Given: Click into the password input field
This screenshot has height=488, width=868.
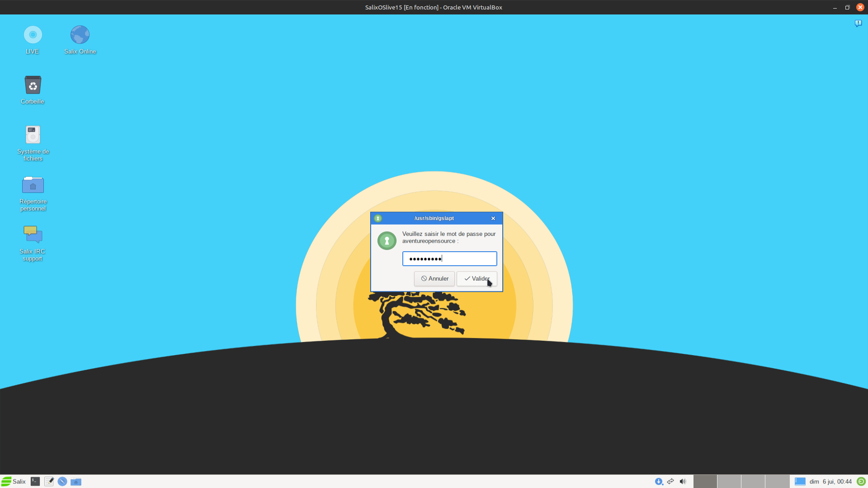Looking at the screenshot, I should pos(449,259).
